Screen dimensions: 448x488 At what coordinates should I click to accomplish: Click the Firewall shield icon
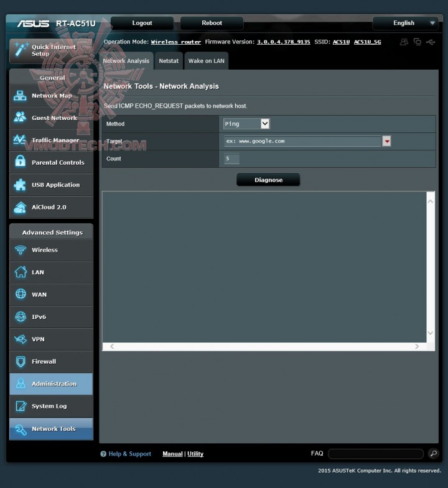[x=21, y=361]
